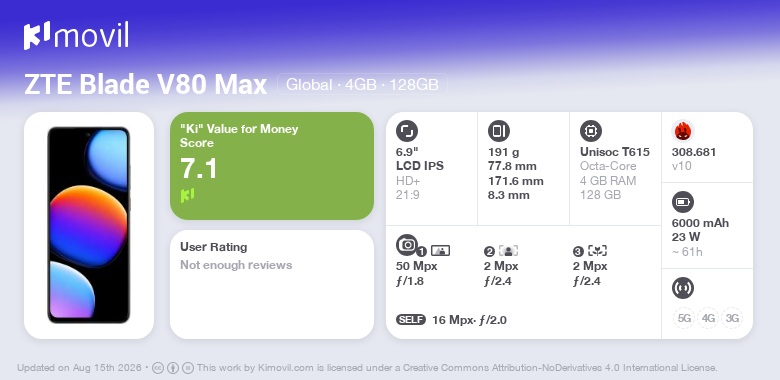Click the wide camera icon for lens 1
The width and height of the screenshot is (780, 380).
440,251
